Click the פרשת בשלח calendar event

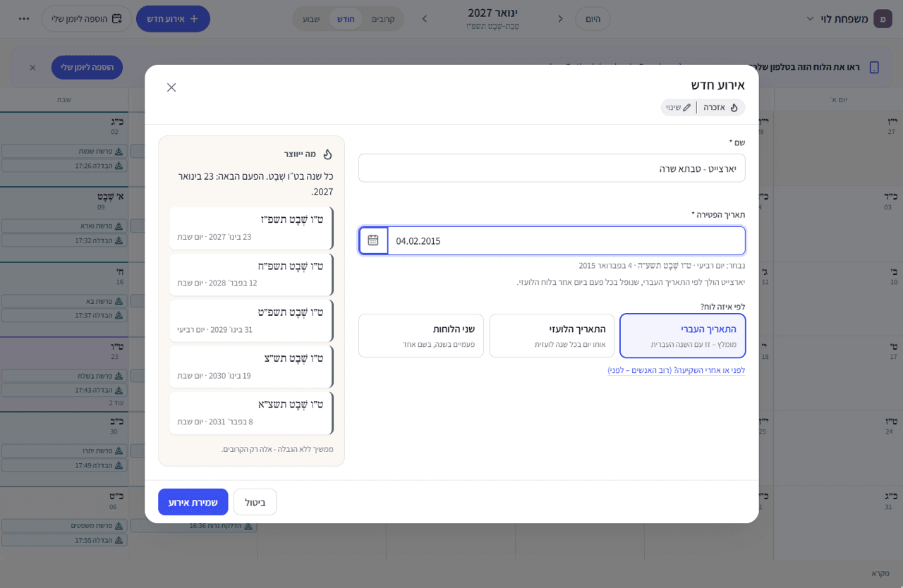point(65,376)
